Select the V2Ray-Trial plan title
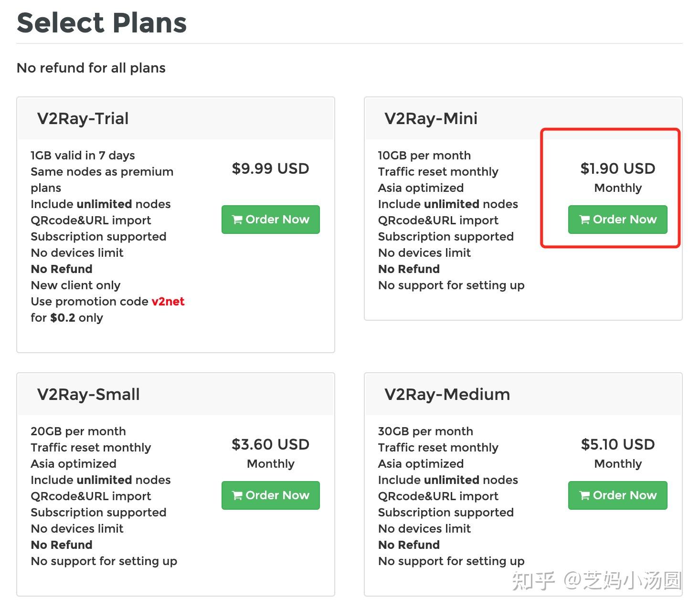Screen dimensions: 700x609 83,118
